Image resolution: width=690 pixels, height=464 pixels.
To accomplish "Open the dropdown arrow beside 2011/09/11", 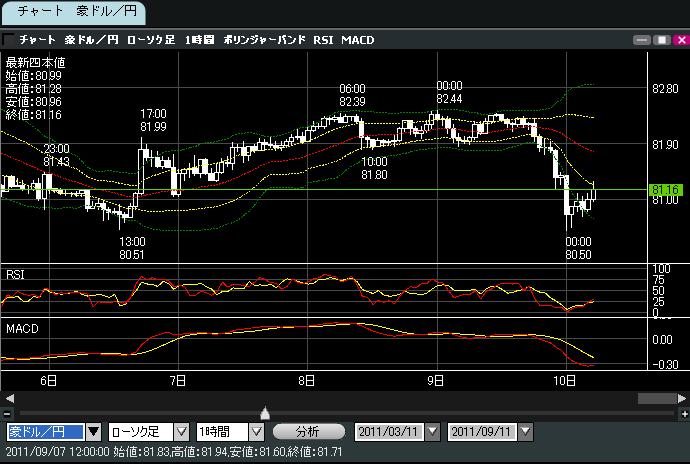I will [523, 432].
